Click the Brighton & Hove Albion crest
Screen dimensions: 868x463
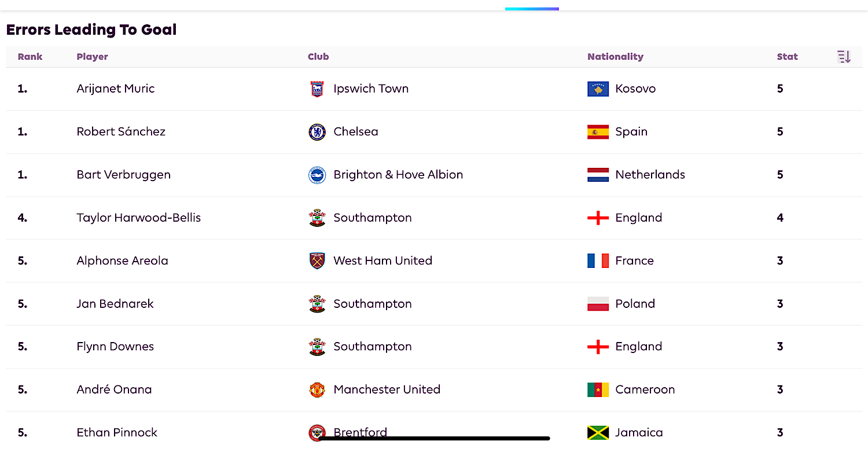[x=317, y=175]
